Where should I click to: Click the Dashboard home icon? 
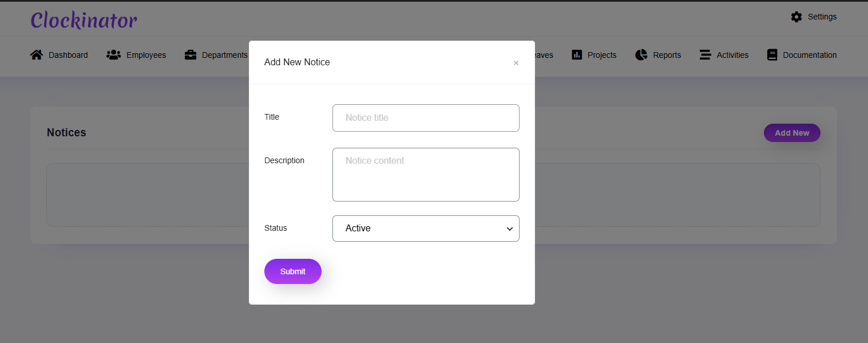[x=37, y=55]
